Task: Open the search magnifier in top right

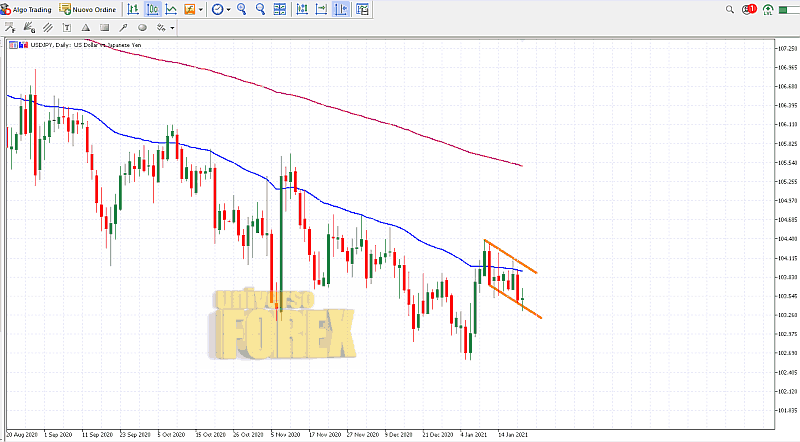Action: [730, 9]
